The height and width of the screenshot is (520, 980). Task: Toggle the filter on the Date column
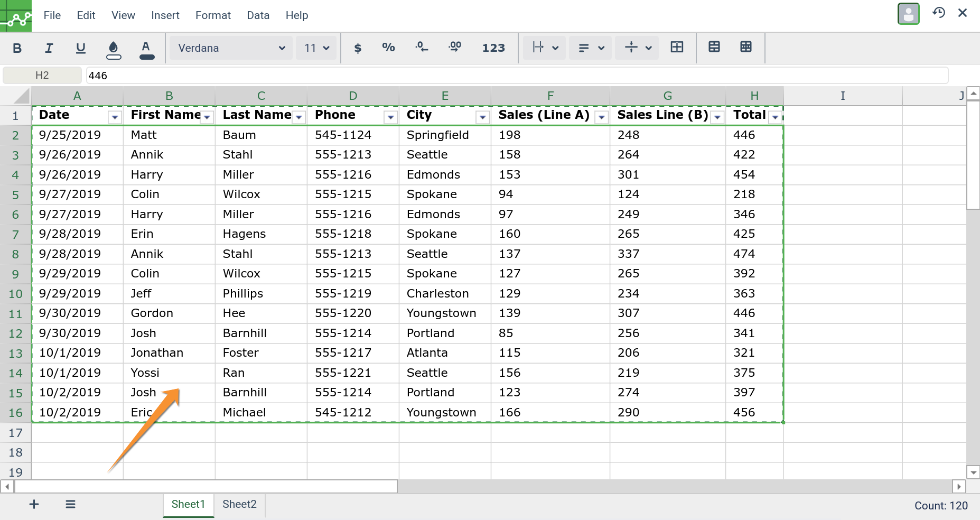(x=115, y=117)
